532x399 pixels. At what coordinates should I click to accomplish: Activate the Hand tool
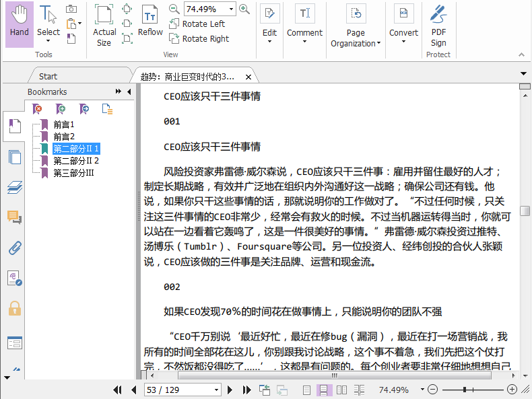tap(20, 24)
